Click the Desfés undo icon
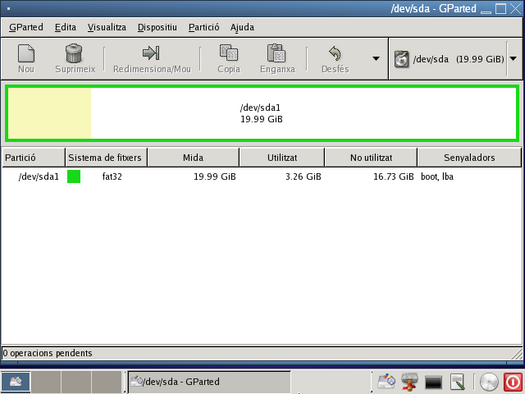This screenshot has height=394, width=525. pyautogui.click(x=335, y=53)
